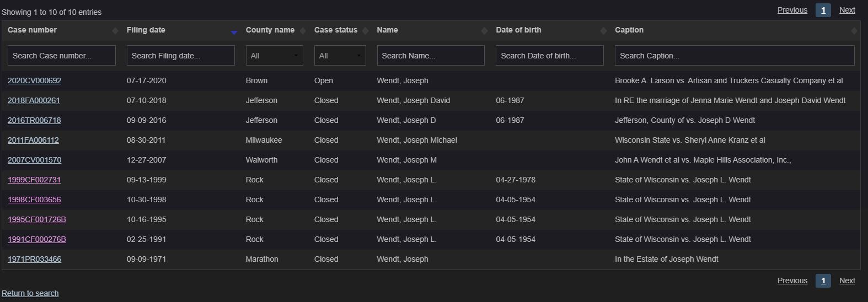Click Return to search link
This screenshot has height=302, width=868.
pos(30,293)
